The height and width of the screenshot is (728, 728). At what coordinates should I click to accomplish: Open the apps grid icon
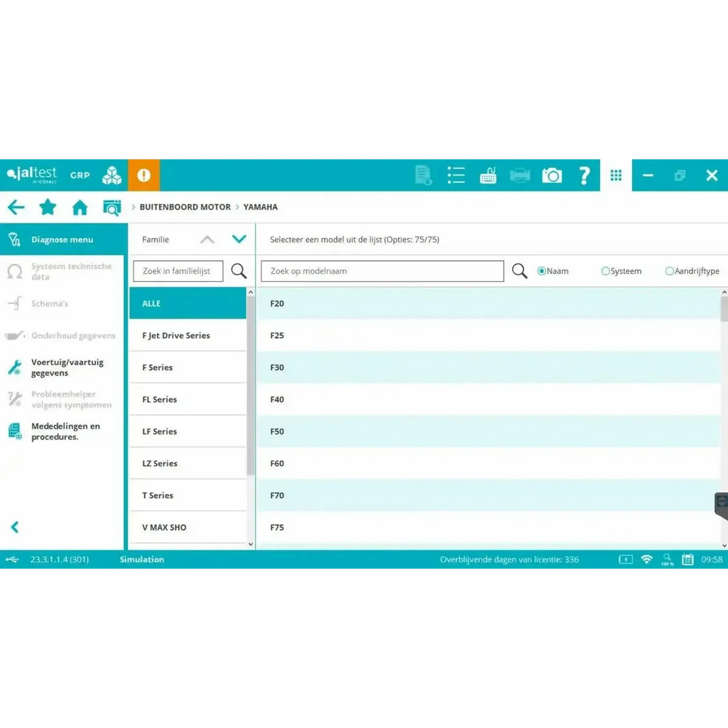616,175
